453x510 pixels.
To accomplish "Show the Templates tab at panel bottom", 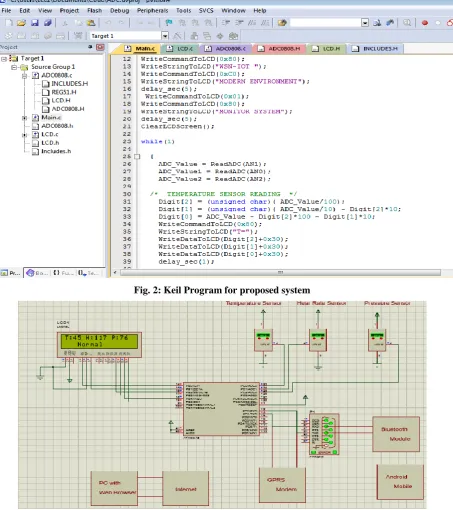I will click(88, 273).
